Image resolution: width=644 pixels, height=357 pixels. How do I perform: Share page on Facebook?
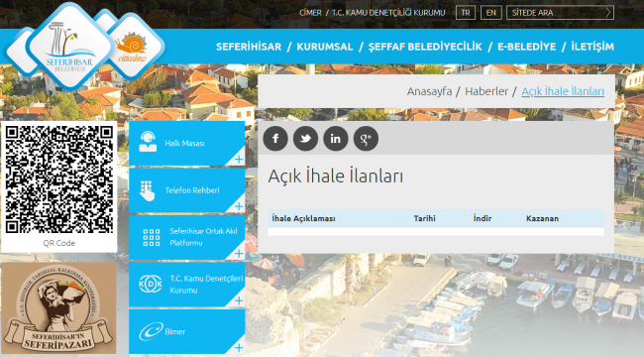(x=275, y=139)
